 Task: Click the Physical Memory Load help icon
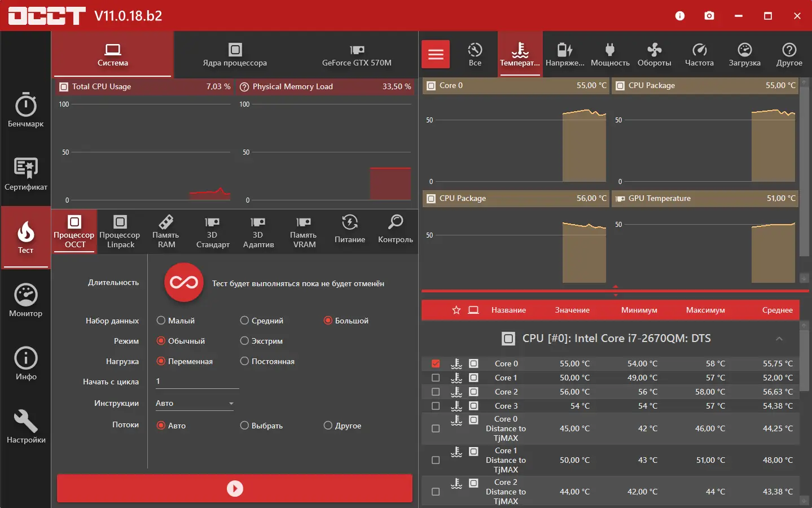[244, 87]
